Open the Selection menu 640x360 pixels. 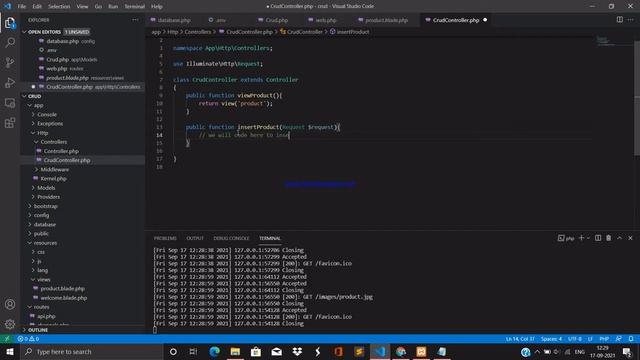pyautogui.click(x=59, y=7)
